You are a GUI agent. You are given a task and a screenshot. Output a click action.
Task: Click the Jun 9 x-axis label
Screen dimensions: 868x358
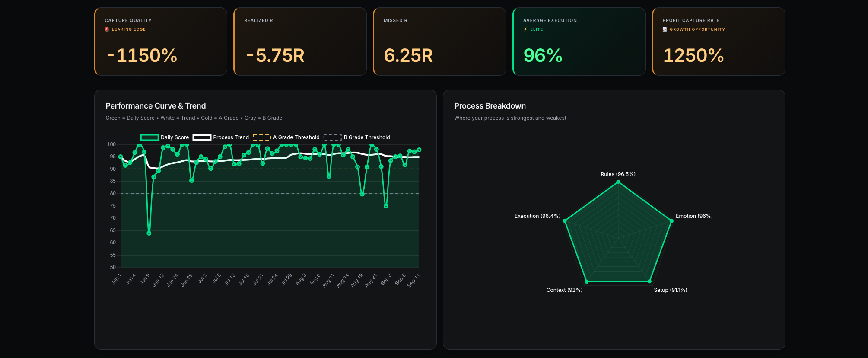click(145, 279)
